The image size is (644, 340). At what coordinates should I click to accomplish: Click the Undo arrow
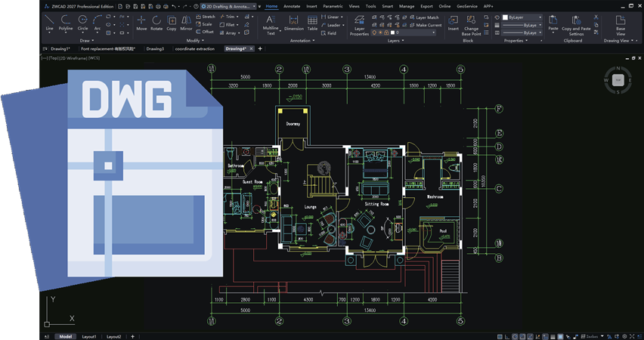(174, 7)
